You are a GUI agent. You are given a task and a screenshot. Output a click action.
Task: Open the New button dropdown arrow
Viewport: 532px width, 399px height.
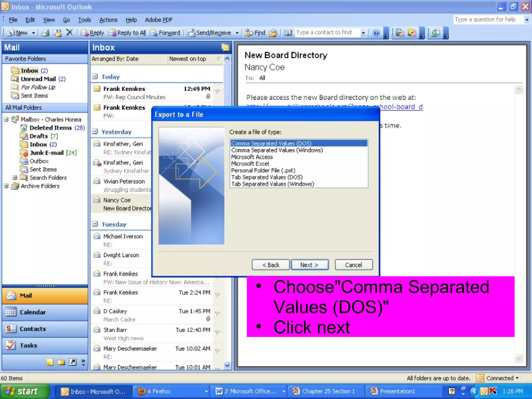[x=34, y=33]
